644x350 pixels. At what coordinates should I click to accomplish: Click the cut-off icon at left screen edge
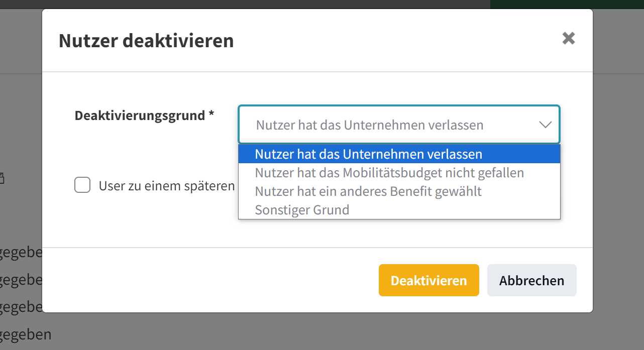coord(2,178)
